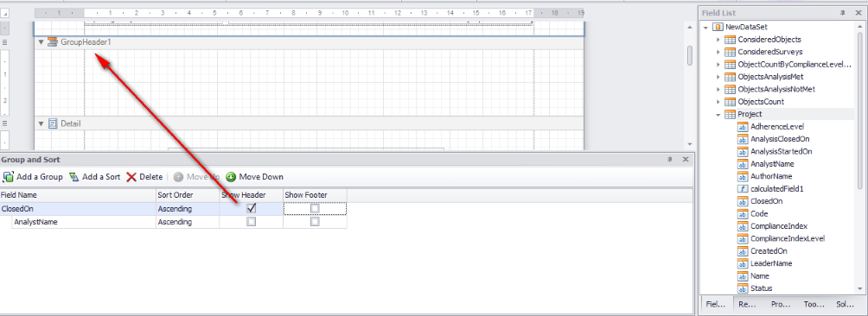Click the GroupHeader1 band icon
Screen dimensions: 868x316
pyautogui.click(x=53, y=42)
